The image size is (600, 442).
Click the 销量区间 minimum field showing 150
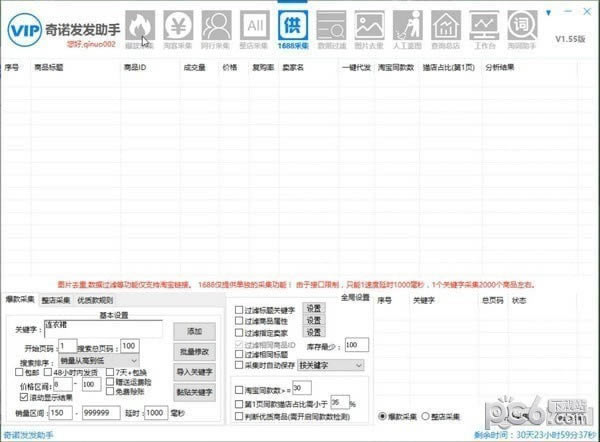tap(60, 413)
